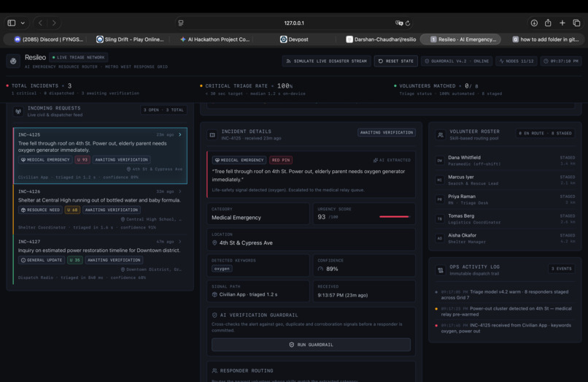
Task: Show browser downloads
Action: coord(534,23)
